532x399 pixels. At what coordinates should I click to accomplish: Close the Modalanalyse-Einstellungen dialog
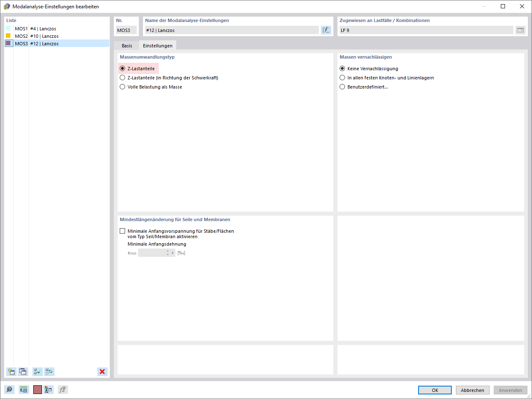click(522, 6)
